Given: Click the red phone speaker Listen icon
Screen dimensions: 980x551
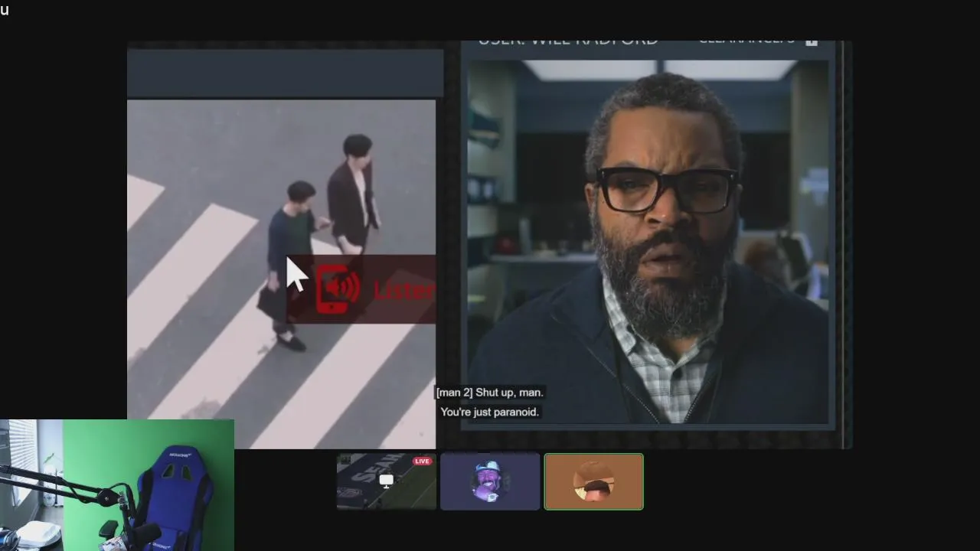Looking at the screenshot, I should click(338, 289).
